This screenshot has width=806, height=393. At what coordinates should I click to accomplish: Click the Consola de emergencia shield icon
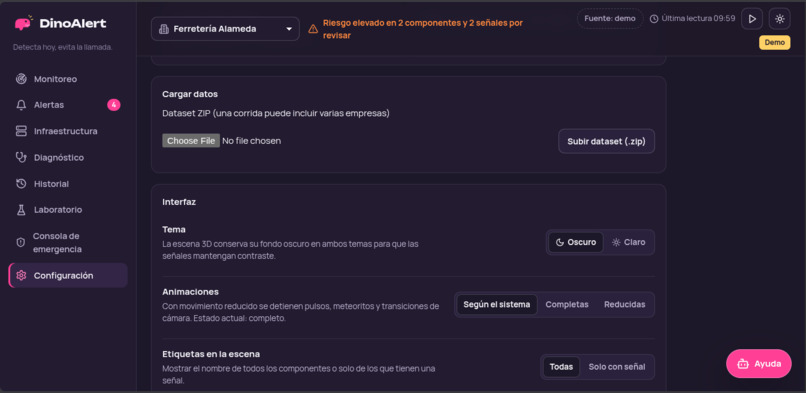[x=21, y=242]
